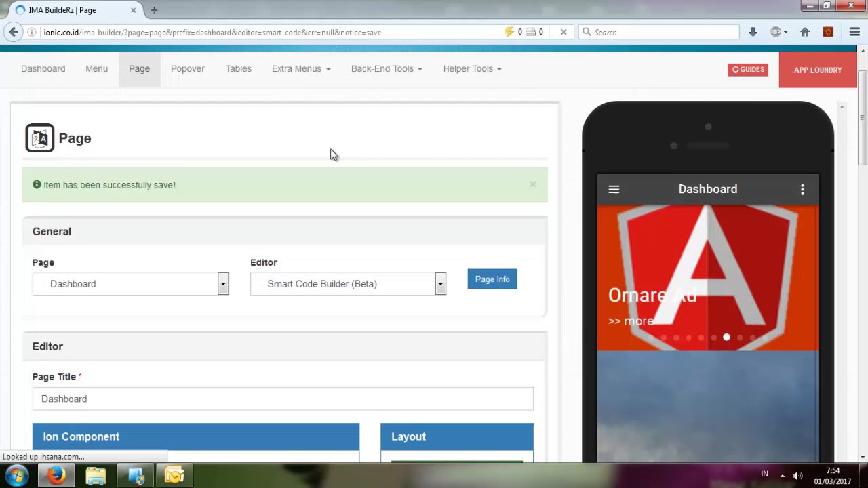Expand the Helper Tools dropdown

pos(472,68)
